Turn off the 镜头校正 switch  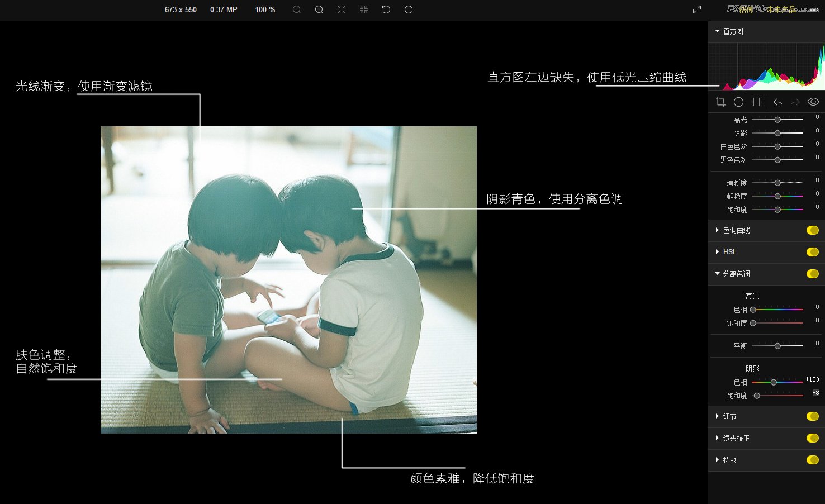813,438
